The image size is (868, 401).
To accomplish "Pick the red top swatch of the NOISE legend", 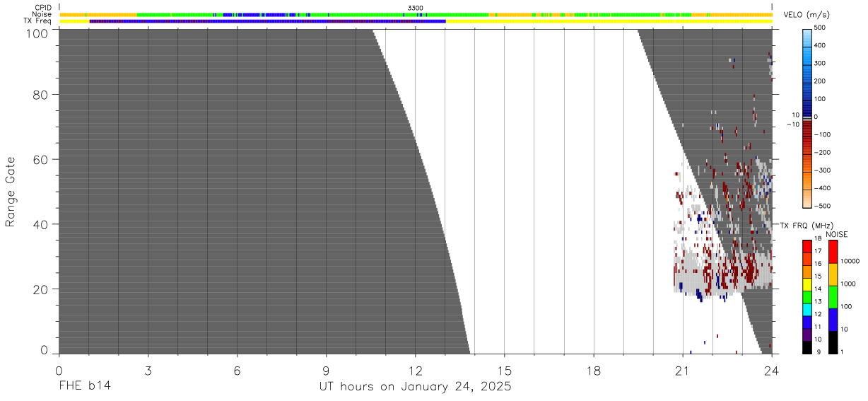I will (x=833, y=252).
